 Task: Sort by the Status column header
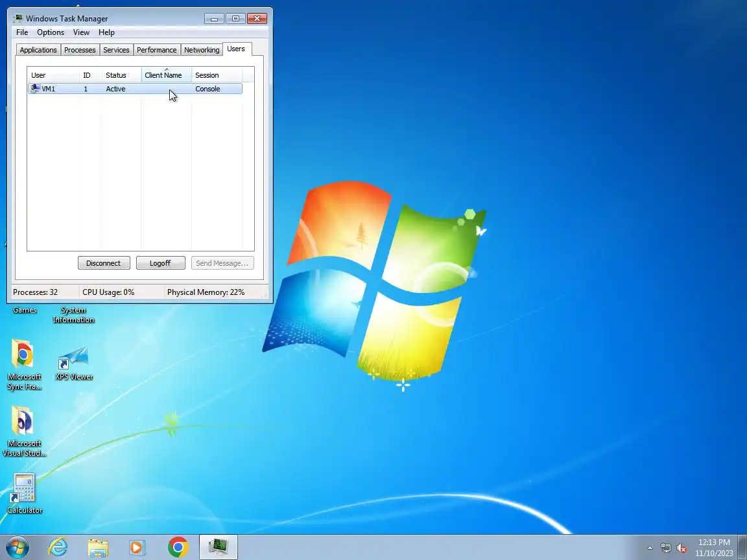click(121, 75)
